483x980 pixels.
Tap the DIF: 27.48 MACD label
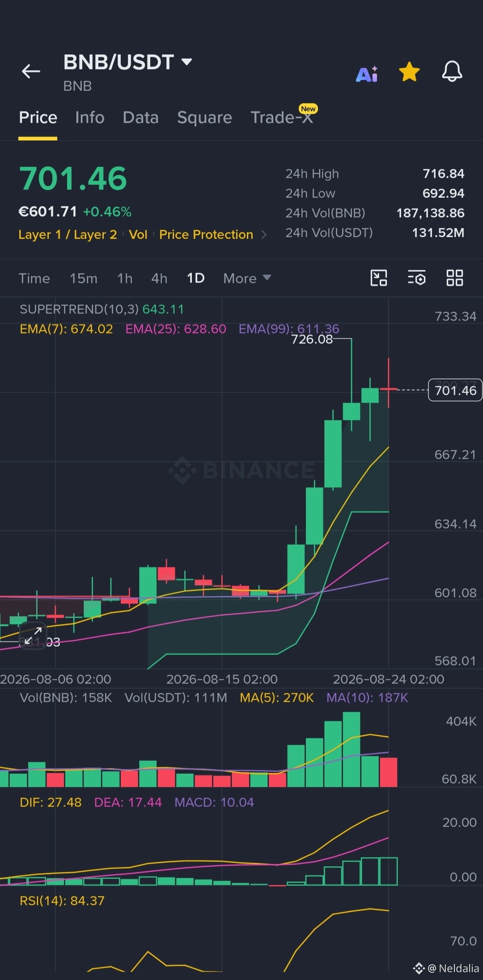point(51,802)
